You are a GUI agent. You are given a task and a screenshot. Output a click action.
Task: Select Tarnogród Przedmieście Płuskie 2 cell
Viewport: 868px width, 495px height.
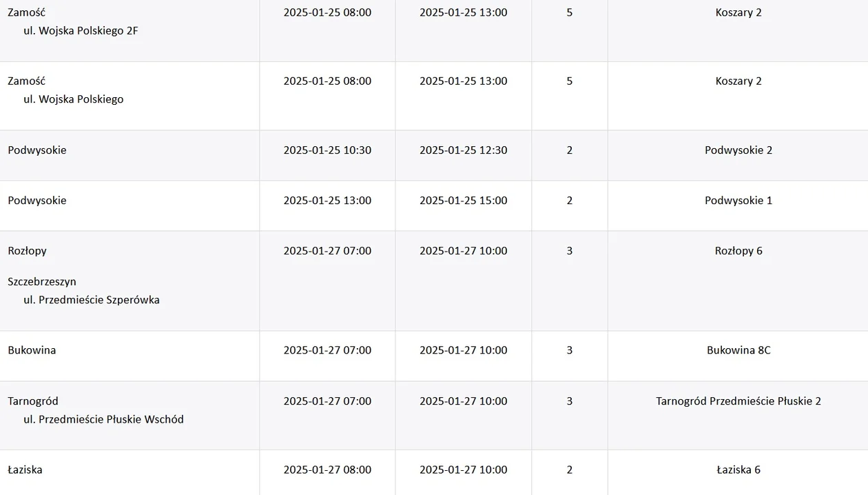pyautogui.click(x=738, y=415)
